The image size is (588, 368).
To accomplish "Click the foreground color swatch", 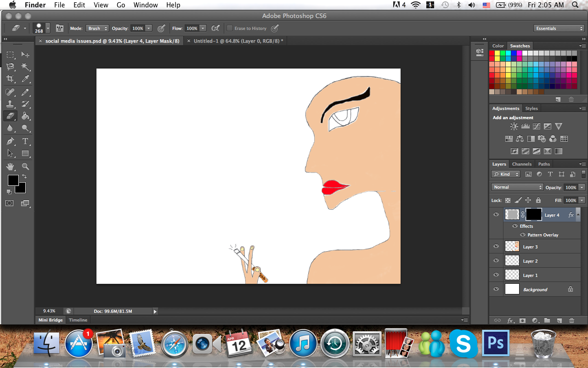I will tap(13, 180).
